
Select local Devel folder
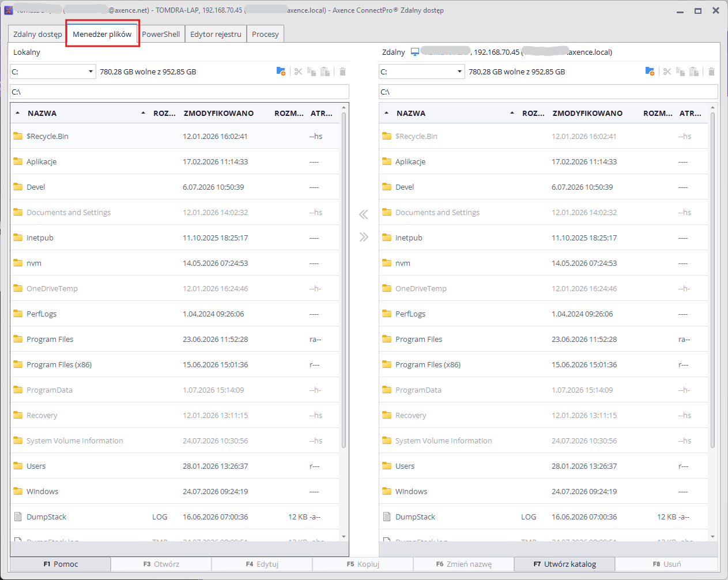[x=175, y=187]
